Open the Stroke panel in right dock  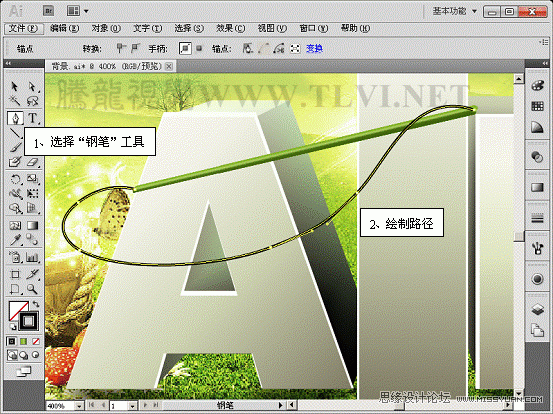click(537, 219)
